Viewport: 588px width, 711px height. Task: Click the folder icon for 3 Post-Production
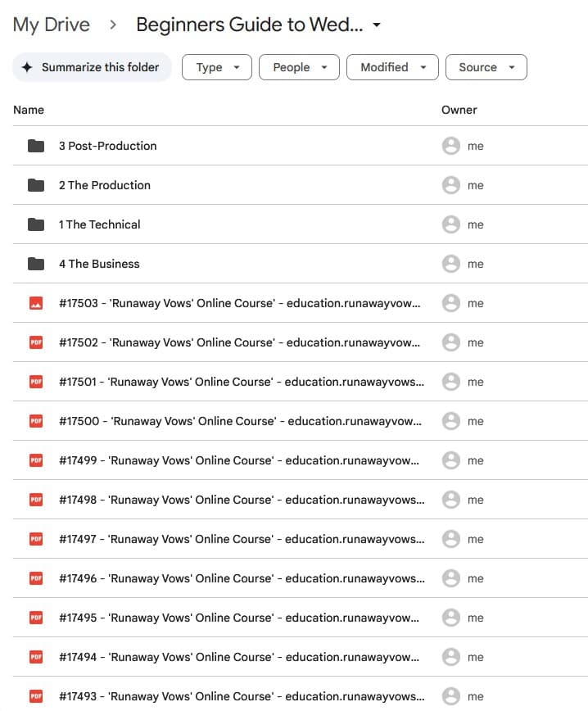pos(36,146)
